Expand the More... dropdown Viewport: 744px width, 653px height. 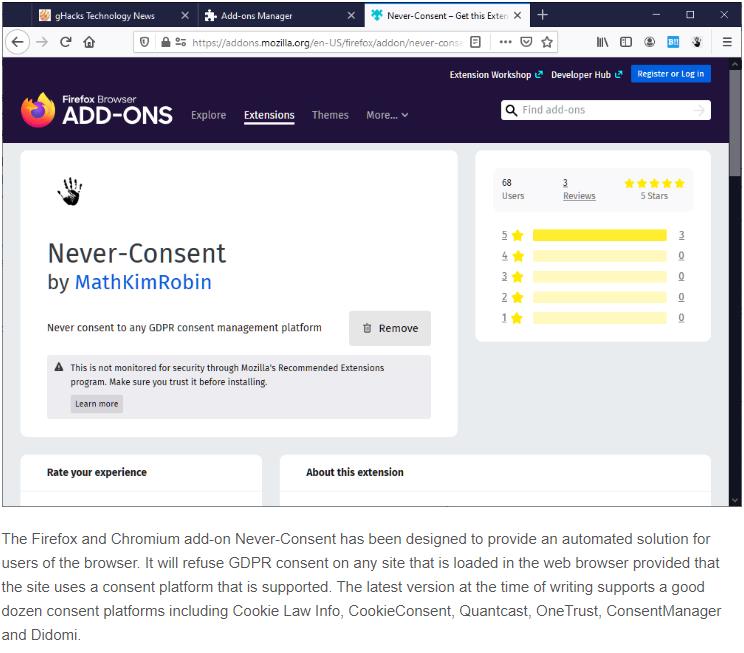pos(387,115)
